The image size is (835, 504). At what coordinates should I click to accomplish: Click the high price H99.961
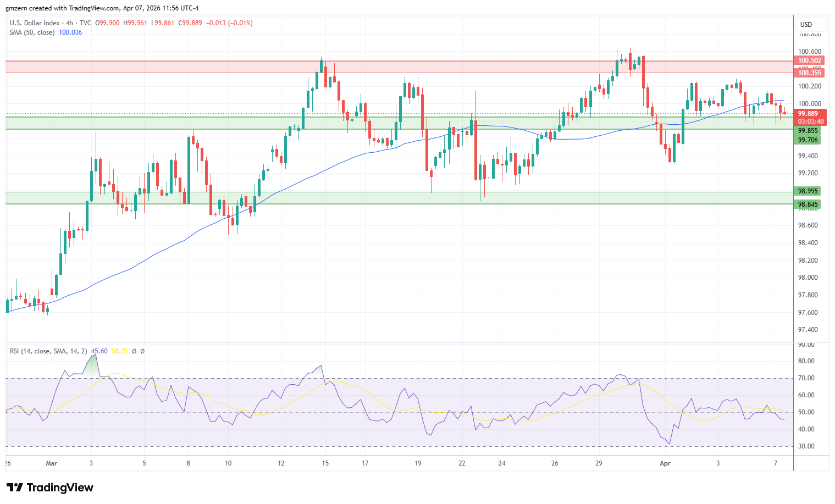pos(135,23)
